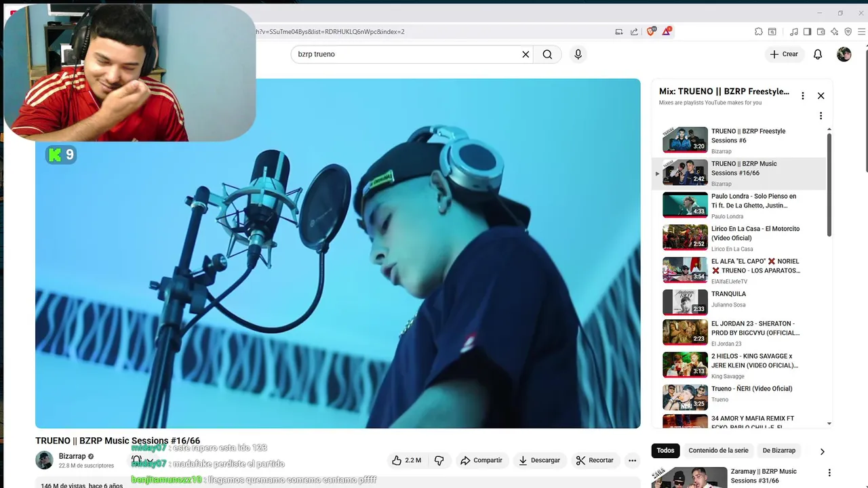The image size is (868, 488).
Task: Start voice search with microphone icon
Action: [x=578, y=54]
